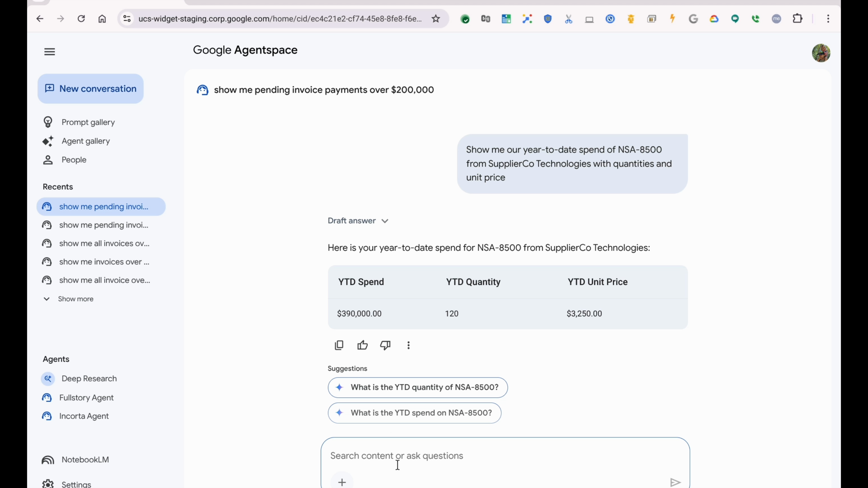
Task: Open the browser extensions puzzle icon
Action: click(797, 19)
